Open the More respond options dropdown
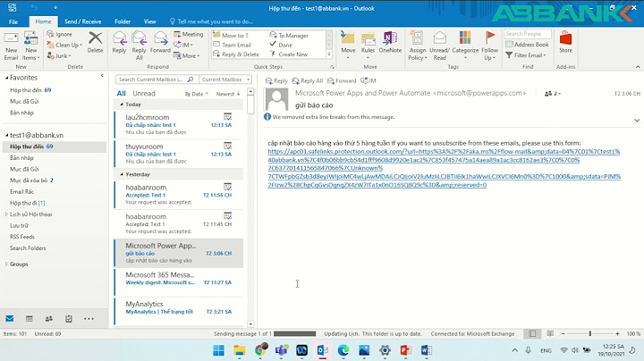 (186, 55)
